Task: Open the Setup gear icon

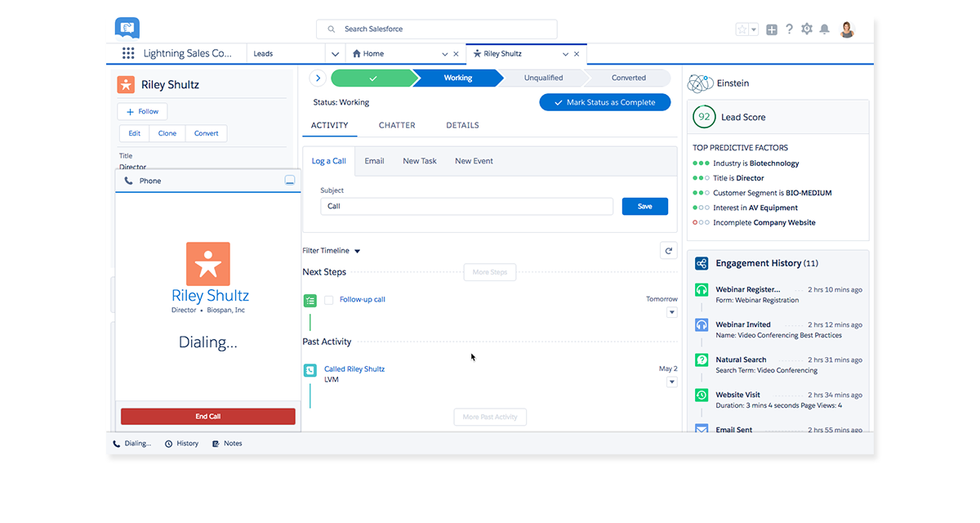Action: [x=807, y=29]
